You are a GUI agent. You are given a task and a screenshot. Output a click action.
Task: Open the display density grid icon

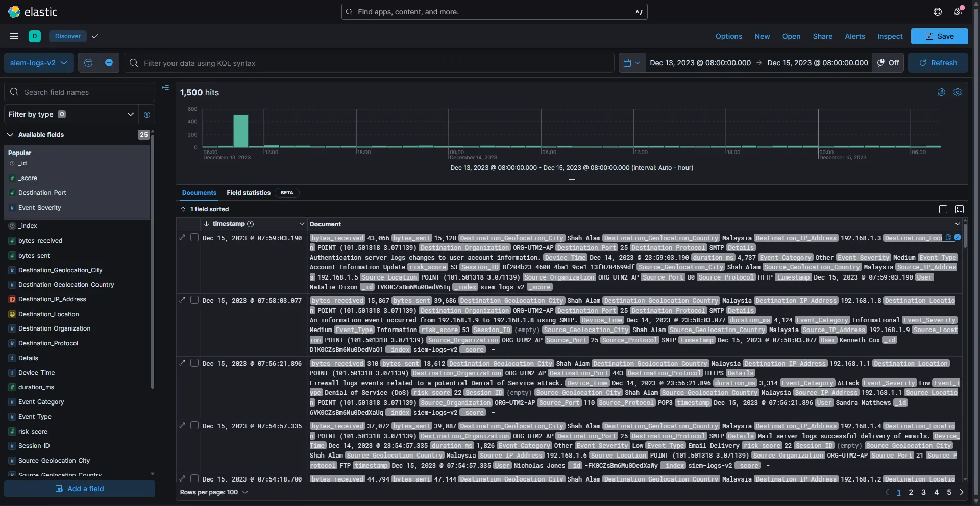click(x=943, y=209)
